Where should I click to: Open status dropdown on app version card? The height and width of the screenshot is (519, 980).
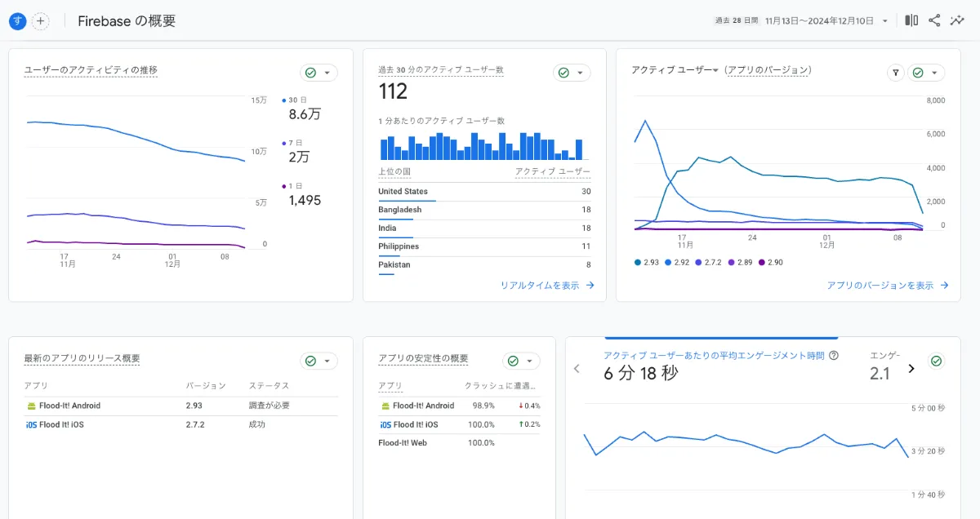pos(927,73)
